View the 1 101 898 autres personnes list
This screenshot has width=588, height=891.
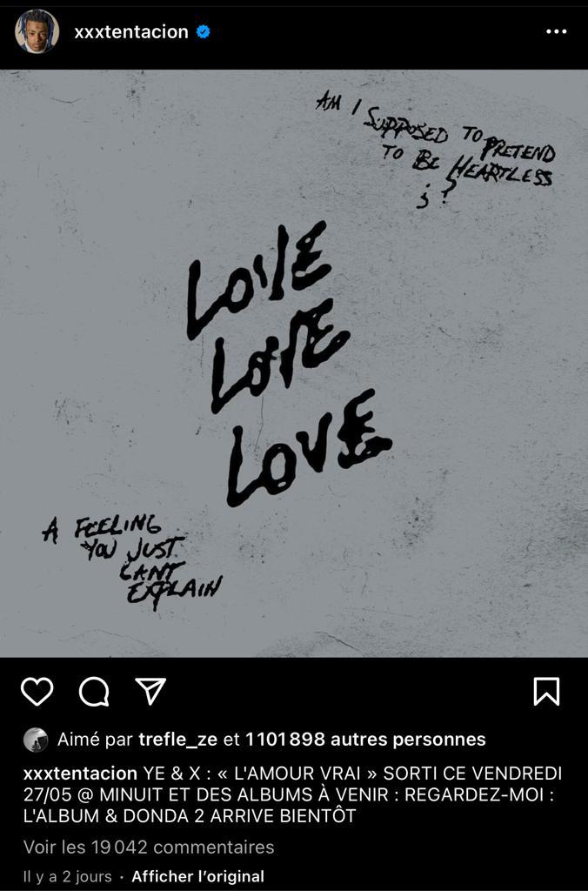[x=365, y=740]
